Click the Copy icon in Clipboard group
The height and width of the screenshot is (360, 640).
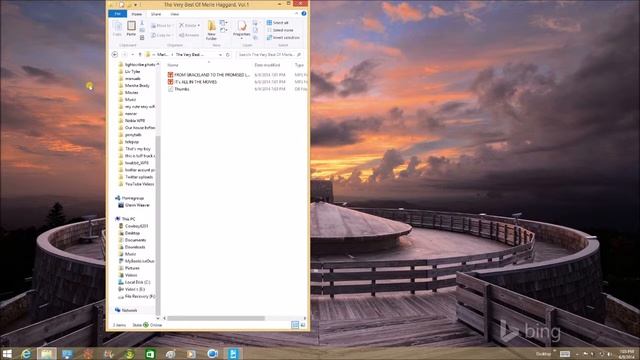coord(117,29)
